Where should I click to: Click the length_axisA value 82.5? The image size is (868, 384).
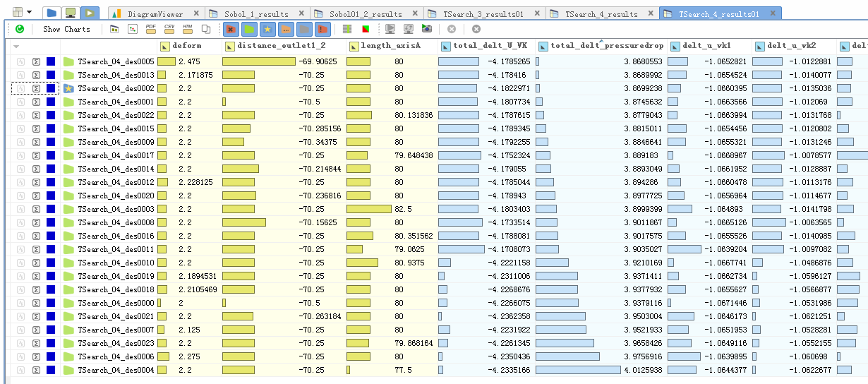click(x=404, y=209)
